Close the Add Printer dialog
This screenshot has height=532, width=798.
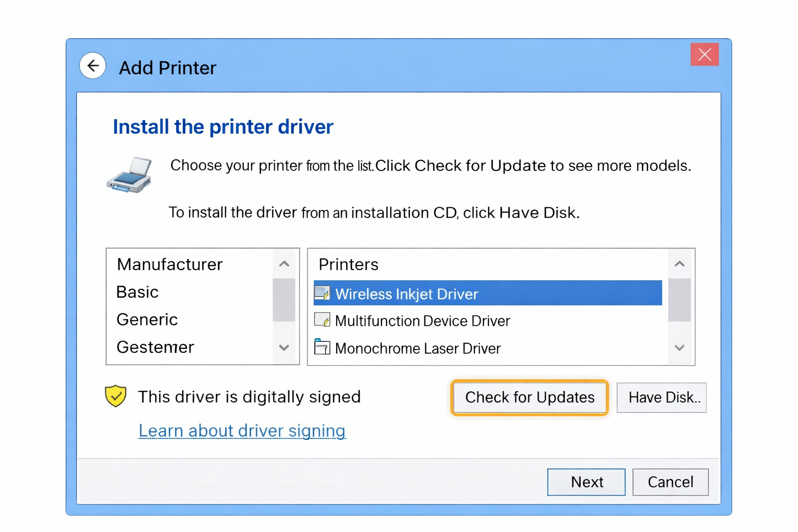point(704,55)
